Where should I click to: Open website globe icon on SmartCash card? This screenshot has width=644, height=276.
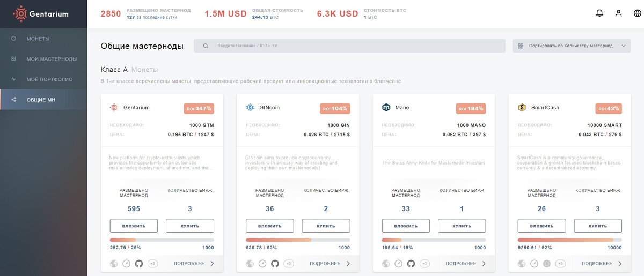pyautogui.click(x=522, y=264)
